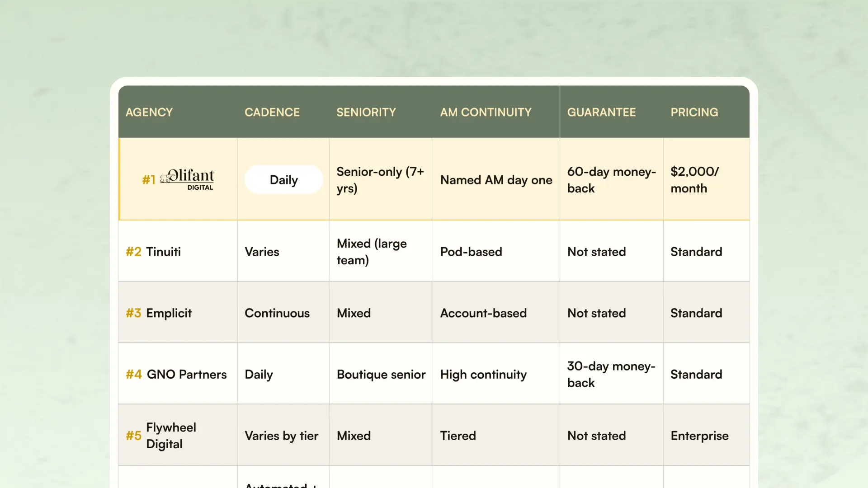Click the AGENCY column header
The width and height of the screenshot is (868, 488).
(149, 112)
